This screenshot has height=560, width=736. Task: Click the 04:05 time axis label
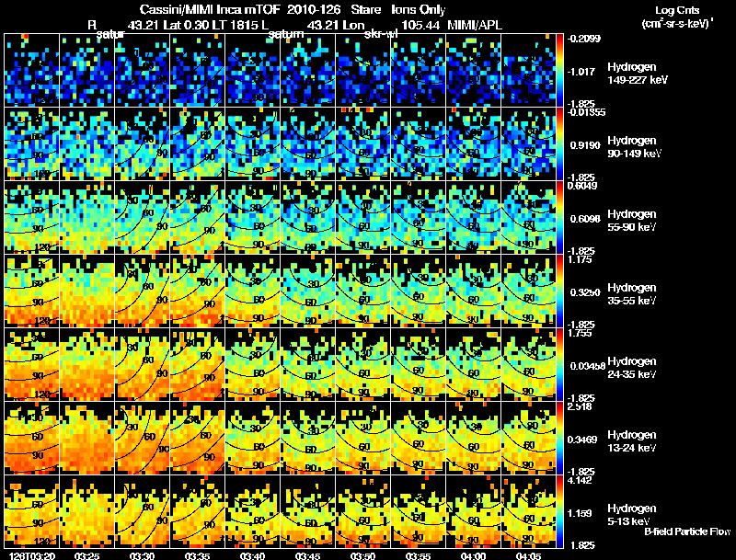click(528, 556)
